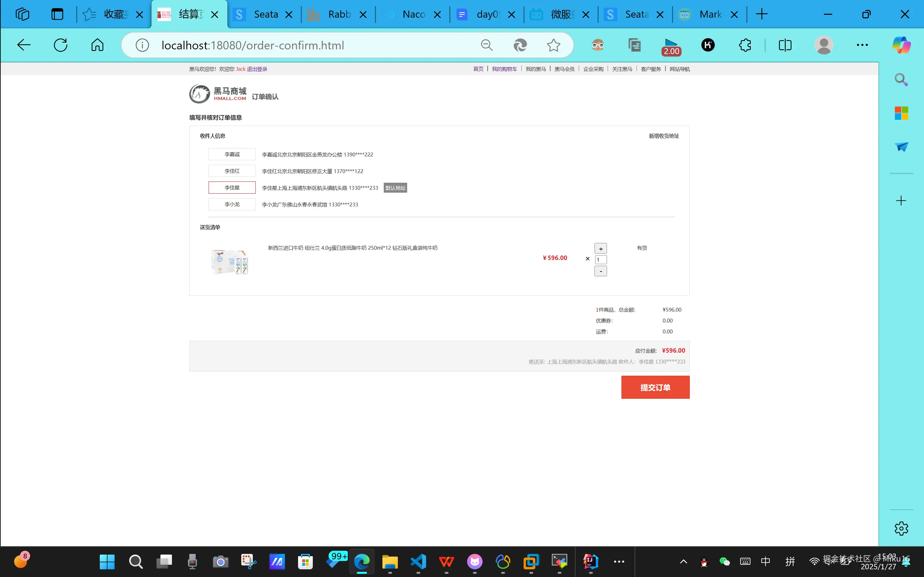This screenshot has height=577, width=924.
Task: Open the zoom magnifier in address bar
Action: [486, 45]
